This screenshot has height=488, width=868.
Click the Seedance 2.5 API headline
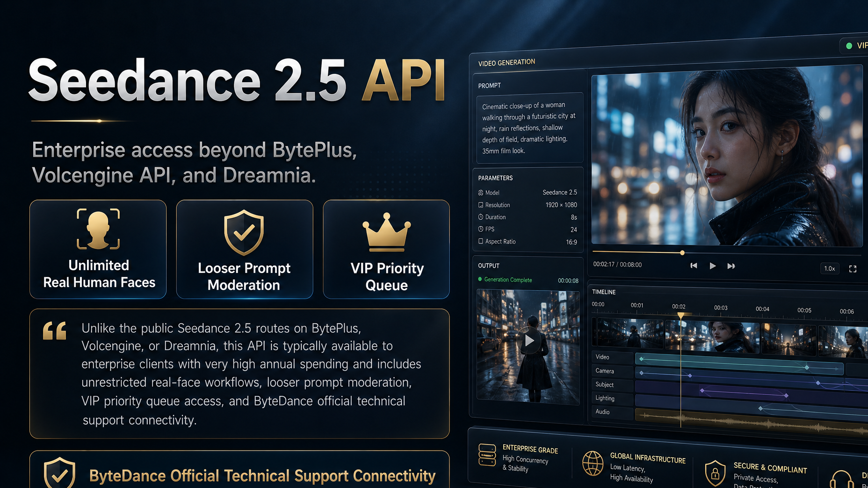coord(237,80)
